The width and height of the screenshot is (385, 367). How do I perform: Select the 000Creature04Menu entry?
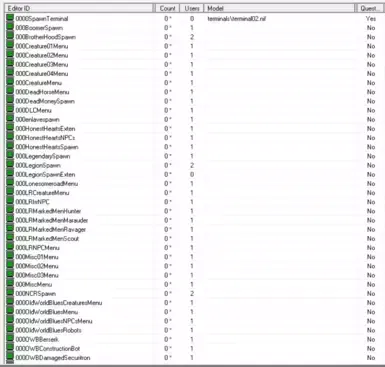(x=42, y=74)
